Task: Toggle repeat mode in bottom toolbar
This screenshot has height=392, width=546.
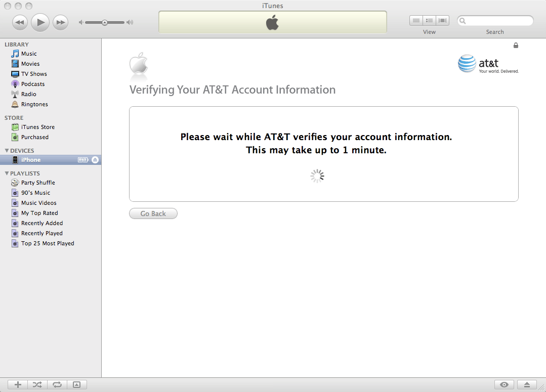Action: click(x=57, y=385)
